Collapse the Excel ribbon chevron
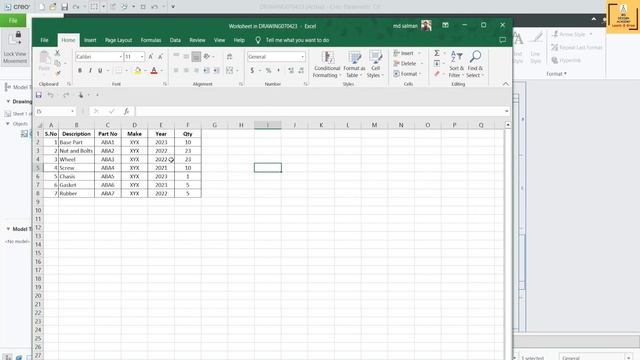This screenshot has width=640, height=360. pyautogui.click(x=506, y=84)
